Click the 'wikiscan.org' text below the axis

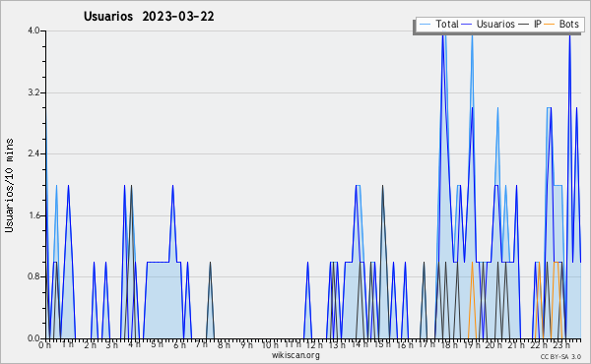(295, 355)
